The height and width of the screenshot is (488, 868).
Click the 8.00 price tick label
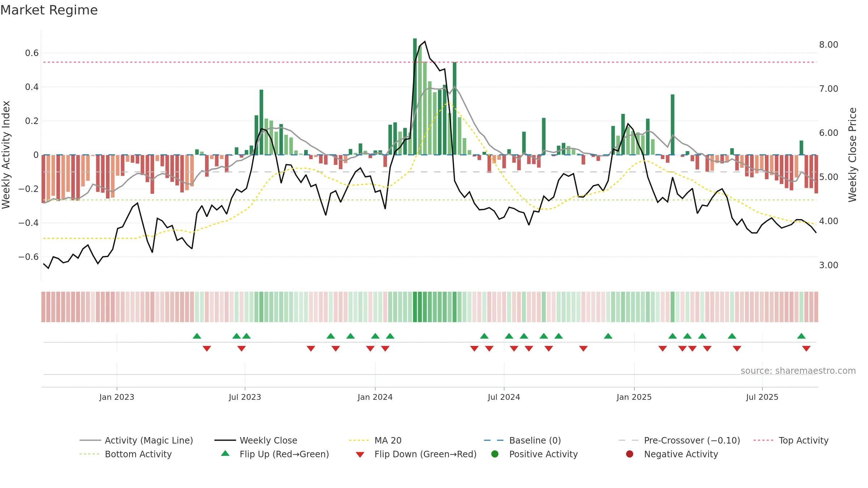coord(829,45)
